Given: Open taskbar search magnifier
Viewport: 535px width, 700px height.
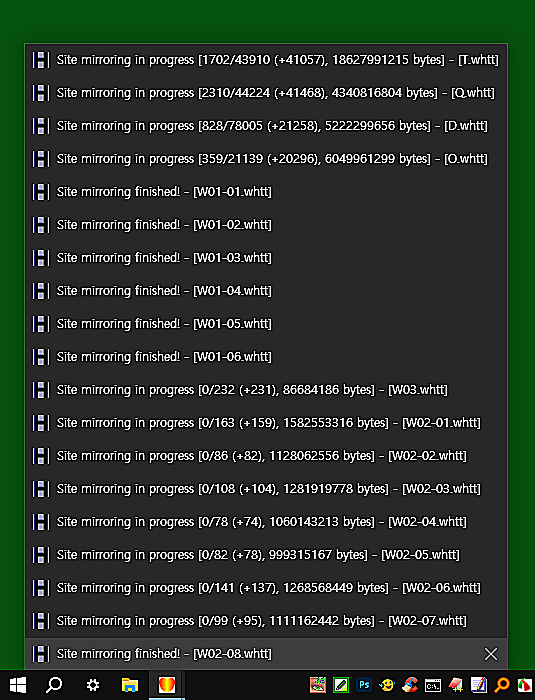Looking at the screenshot, I should tap(54, 684).
